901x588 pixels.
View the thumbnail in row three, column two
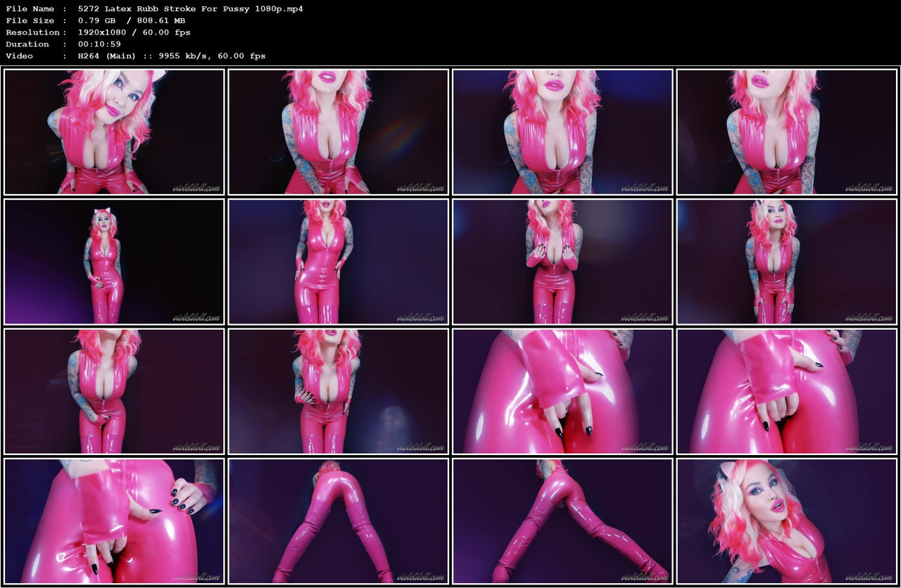click(x=339, y=391)
